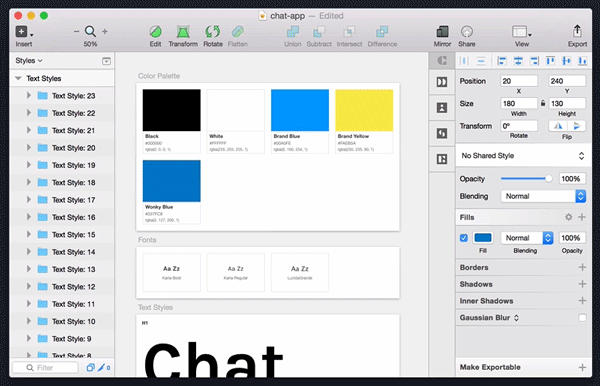The image size is (600, 386).
Task: Open the blue Fill color swatch
Action: coord(483,238)
